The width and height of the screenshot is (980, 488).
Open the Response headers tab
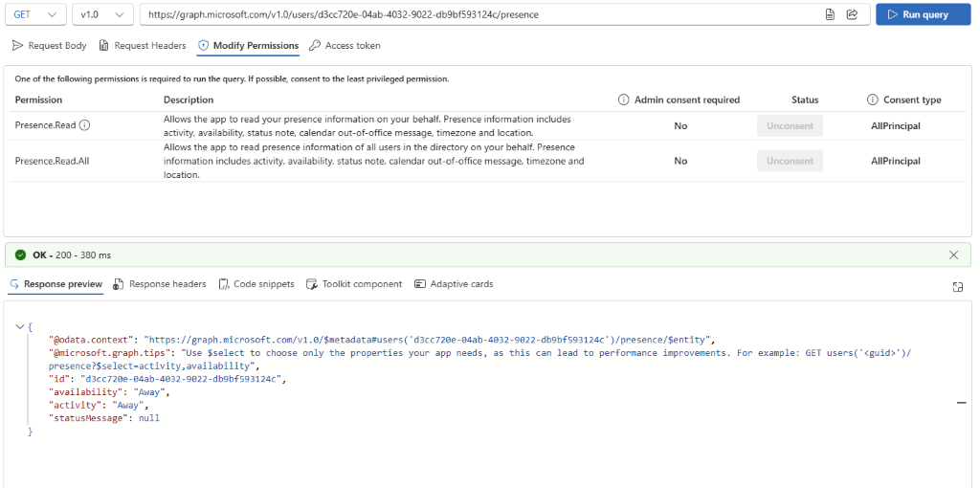pyautogui.click(x=160, y=284)
